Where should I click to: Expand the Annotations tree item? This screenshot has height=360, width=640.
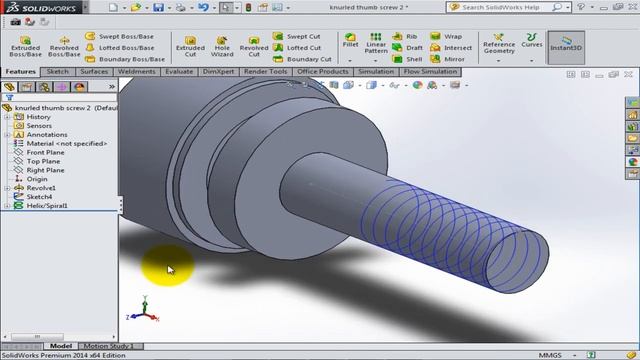point(7,135)
